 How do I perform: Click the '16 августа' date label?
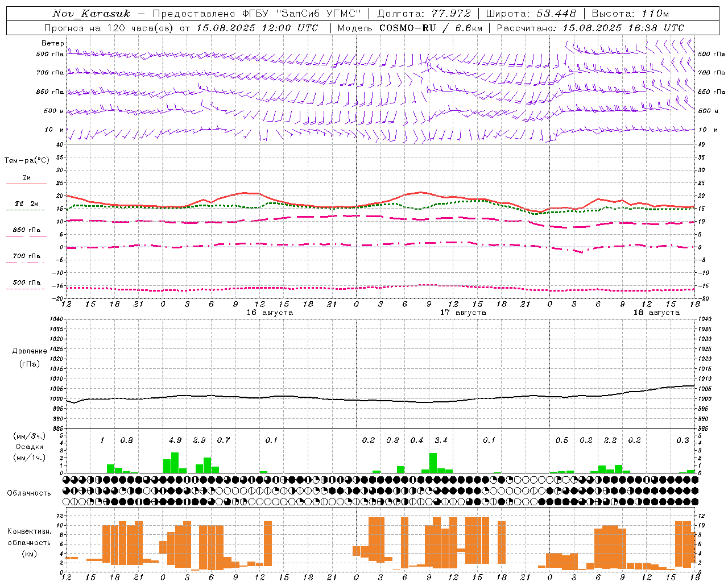pyautogui.click(x=270, y=313)
